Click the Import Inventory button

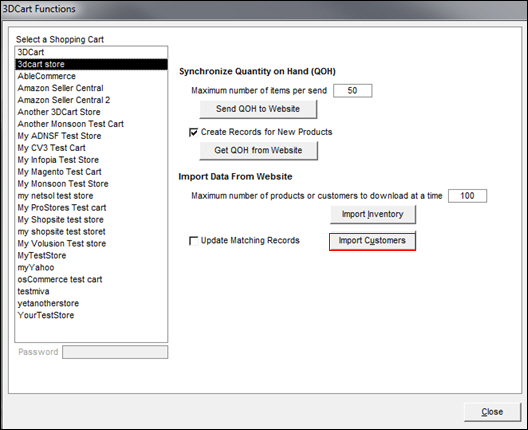click(373, 214)
